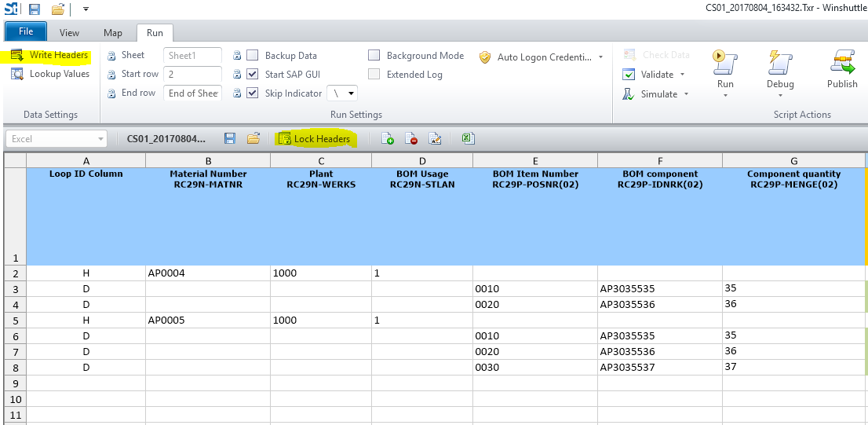Screen dimensions: 868x425
Task: Click the Debug lightning icon
Action: click(x=779, y=61)
